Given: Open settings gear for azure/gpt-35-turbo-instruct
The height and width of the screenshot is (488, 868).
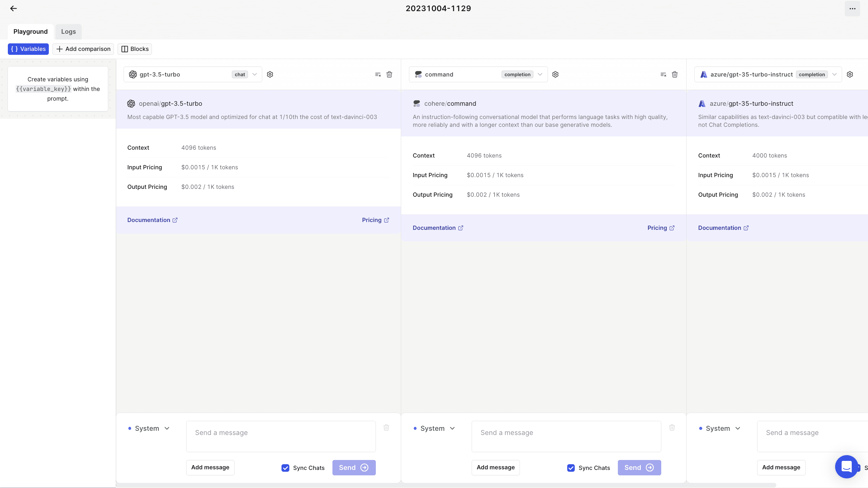Looking at the screenshot, I should [850, 74].
